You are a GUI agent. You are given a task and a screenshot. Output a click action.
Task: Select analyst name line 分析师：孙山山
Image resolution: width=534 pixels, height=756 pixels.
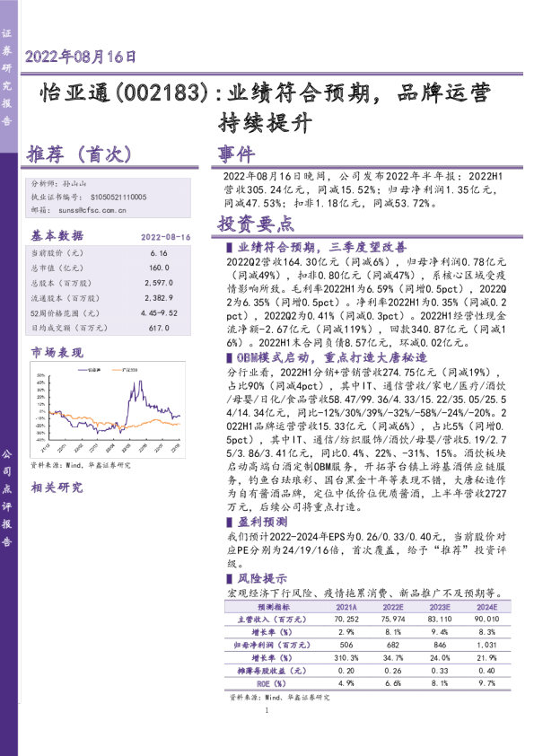coord(59,184)
